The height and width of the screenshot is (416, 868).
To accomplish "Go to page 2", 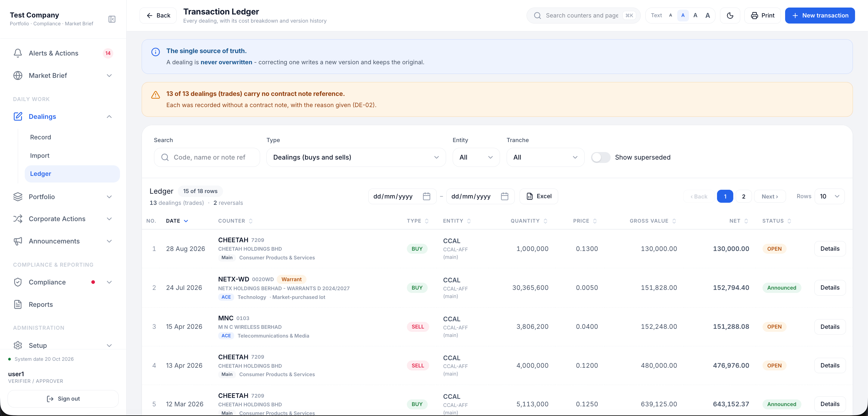I will (743, 196).
